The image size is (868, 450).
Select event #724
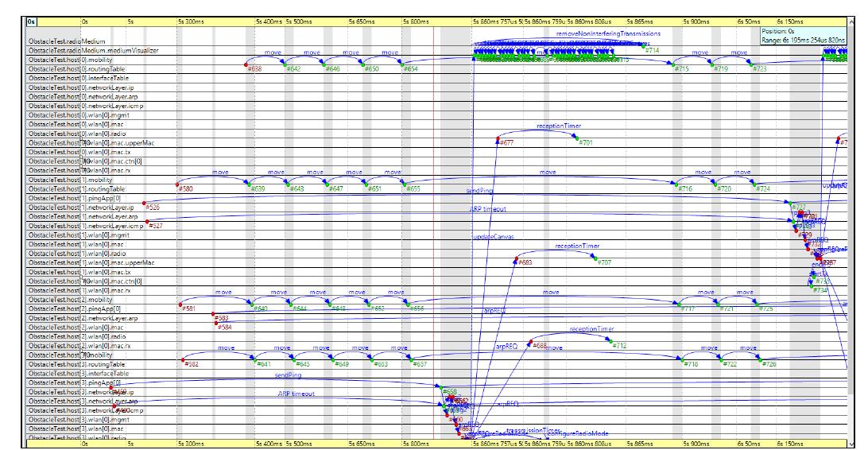(x=754, y=184)
